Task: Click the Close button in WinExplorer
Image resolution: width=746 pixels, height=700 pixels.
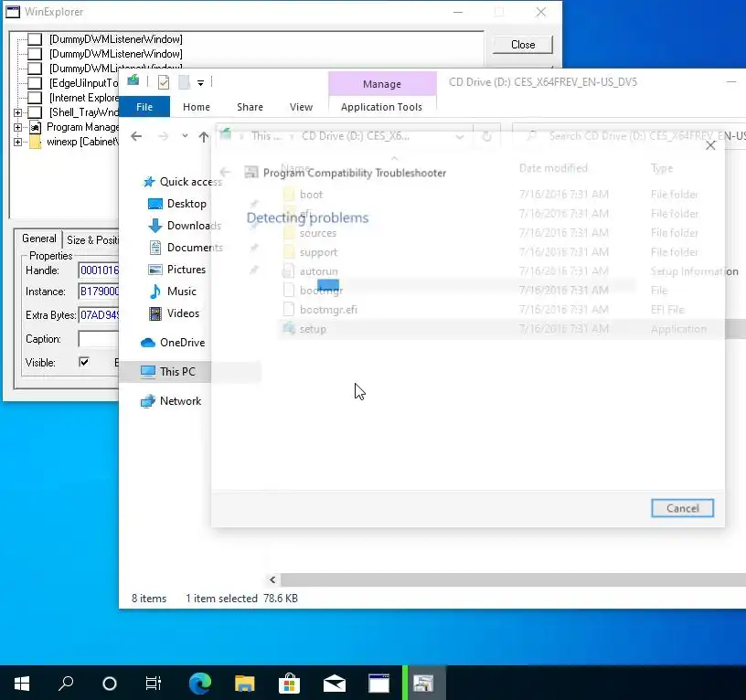Action: tap(522, 44)
